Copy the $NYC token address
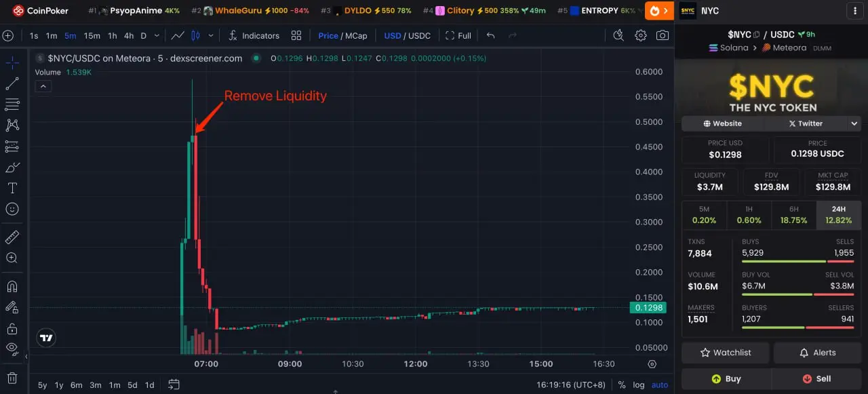This screenshot has width=868, height=394. pos(756,35)
